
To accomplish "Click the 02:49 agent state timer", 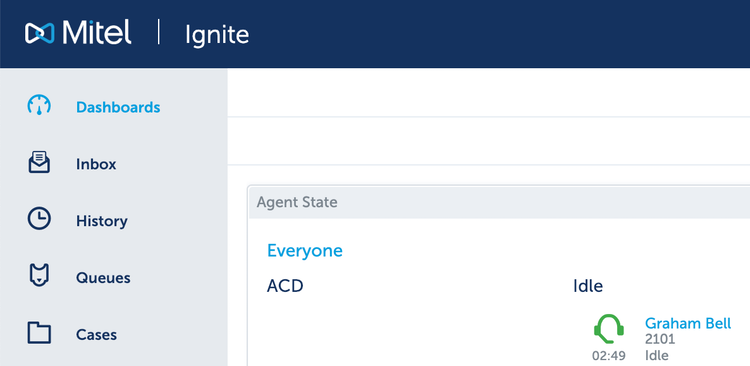I will (609, 356).
